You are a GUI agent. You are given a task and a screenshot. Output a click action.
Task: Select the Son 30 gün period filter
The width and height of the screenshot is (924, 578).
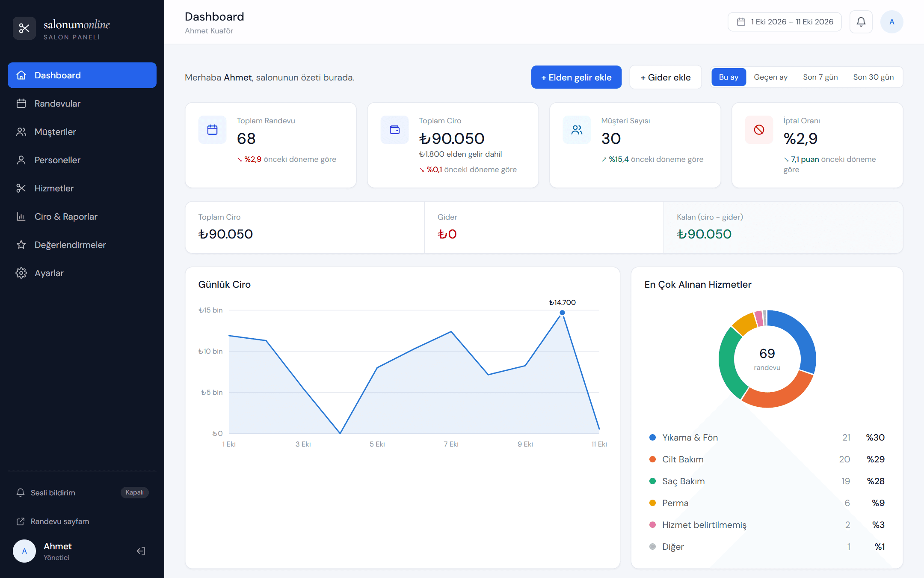coord(874,77)
